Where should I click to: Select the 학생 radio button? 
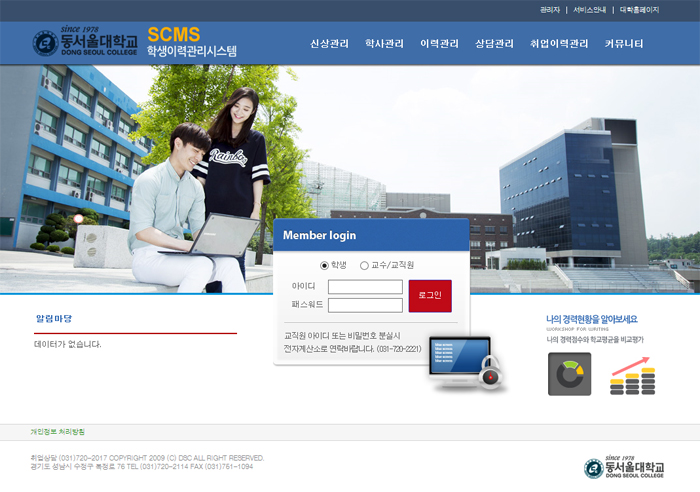pos(324,265)
